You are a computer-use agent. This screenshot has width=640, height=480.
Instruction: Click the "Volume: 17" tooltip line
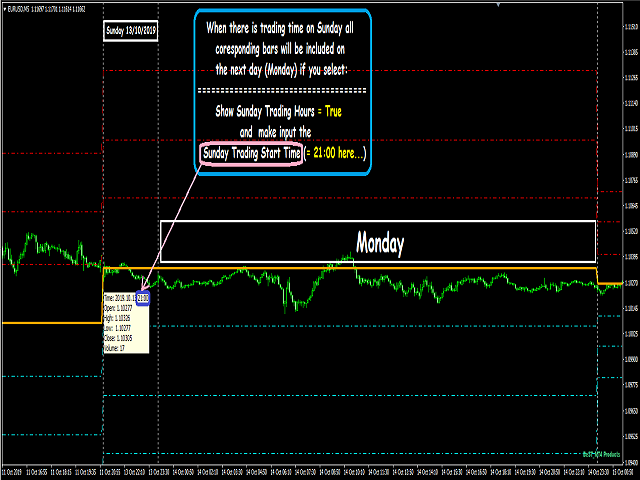(x=114, y=348)
